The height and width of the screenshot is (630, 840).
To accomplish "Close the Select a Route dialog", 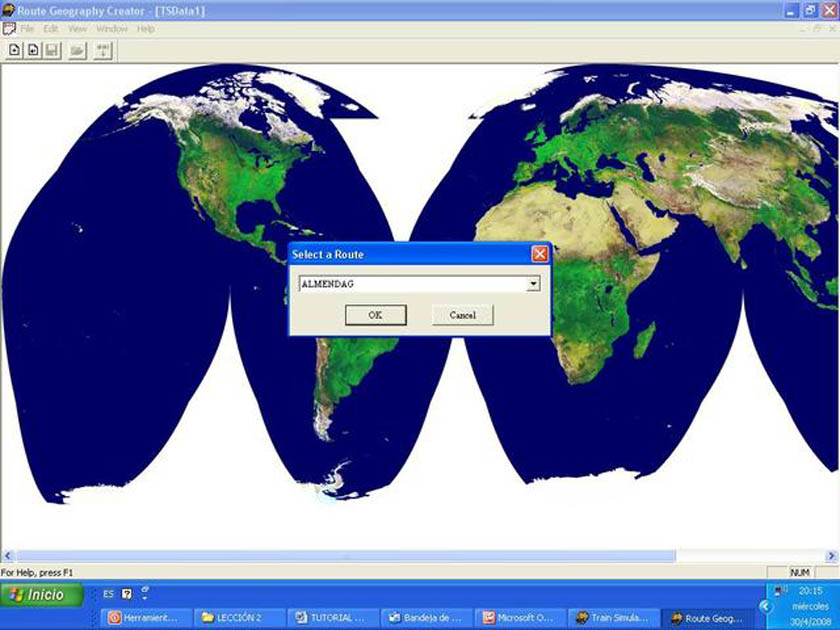I will (540, 254).
